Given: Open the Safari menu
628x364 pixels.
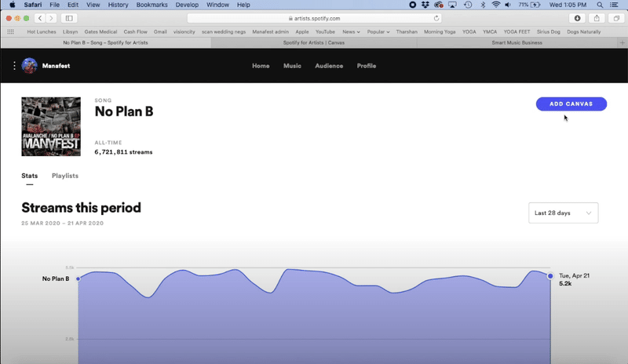Looking at the screenshot, I should pos(32,5).
